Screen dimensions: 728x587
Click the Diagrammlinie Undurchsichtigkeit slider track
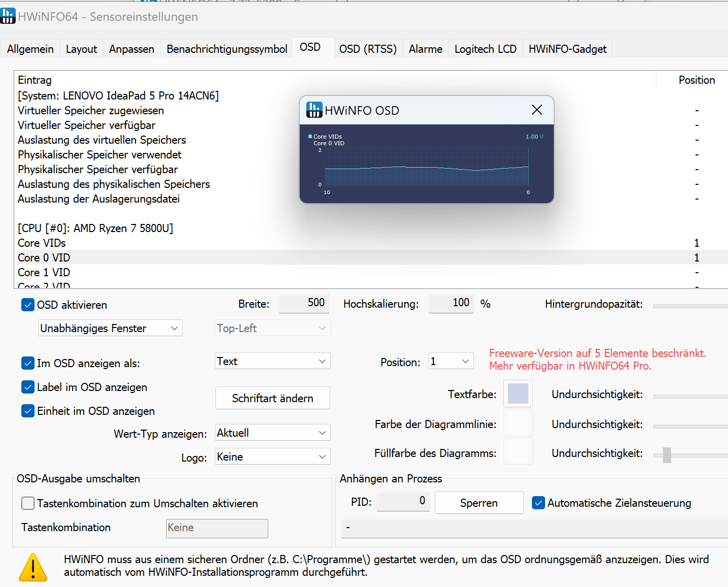690,426
